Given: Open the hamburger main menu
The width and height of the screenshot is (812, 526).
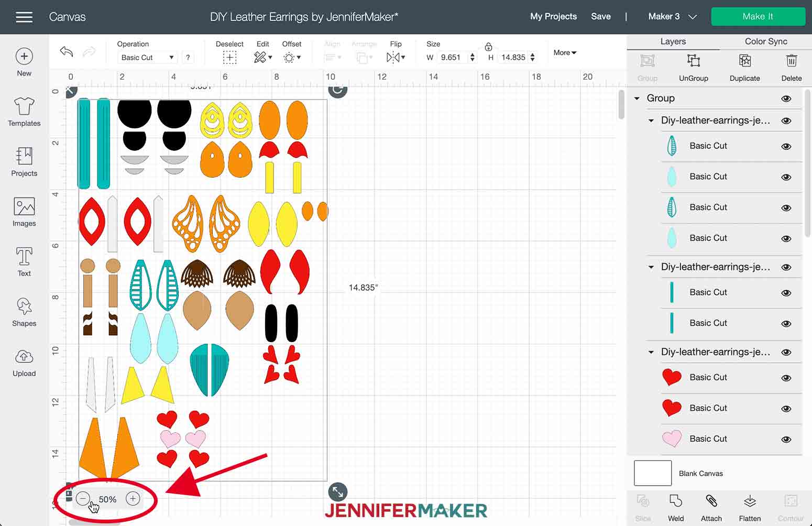Looking at the screenshot, I should (x=24, y=17).
